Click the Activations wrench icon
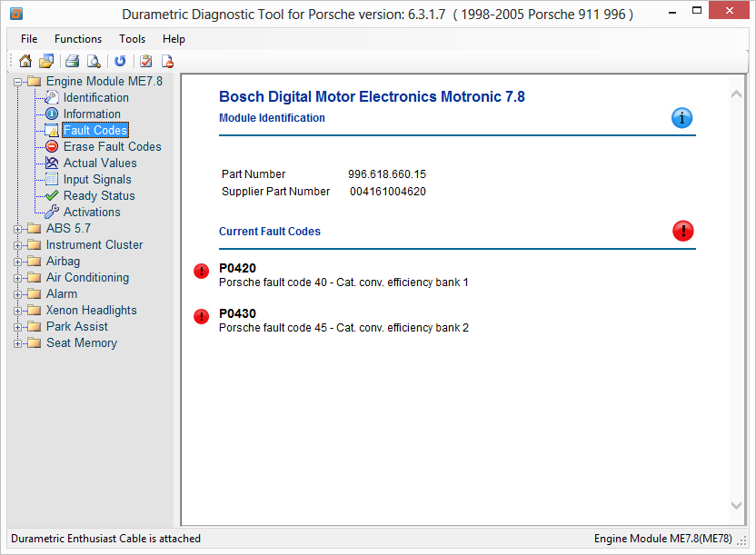 52,212
